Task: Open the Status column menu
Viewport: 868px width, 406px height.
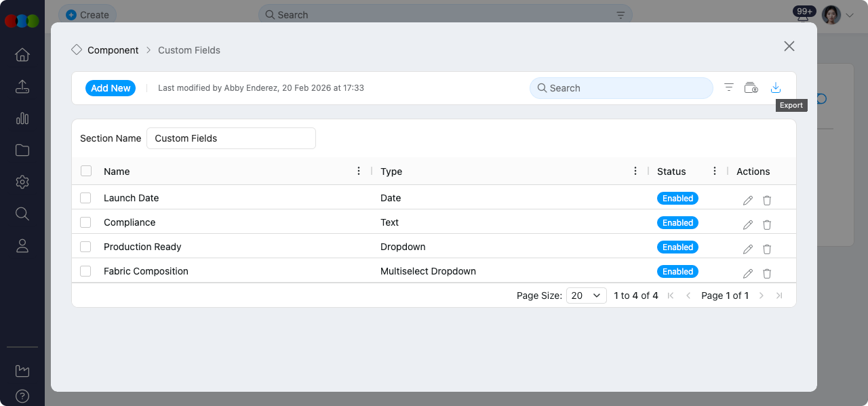Action: coord(715,171)
